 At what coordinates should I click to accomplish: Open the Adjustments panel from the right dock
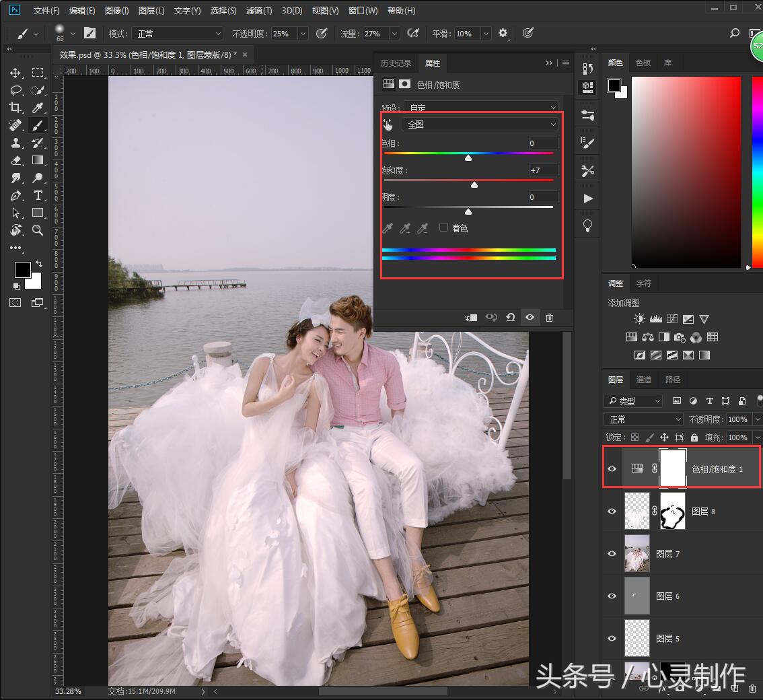[616, 283]
